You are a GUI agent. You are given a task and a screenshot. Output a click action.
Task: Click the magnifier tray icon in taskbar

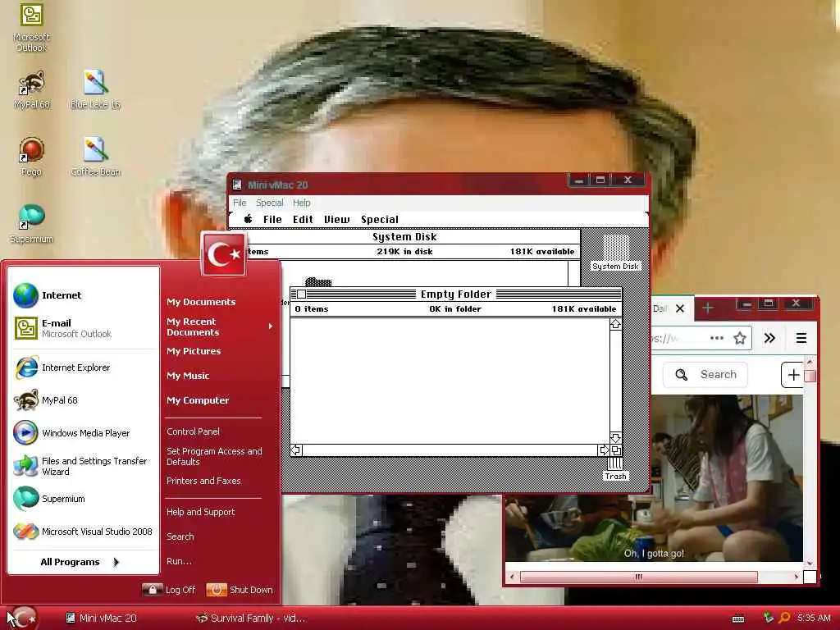coord(784,618)
